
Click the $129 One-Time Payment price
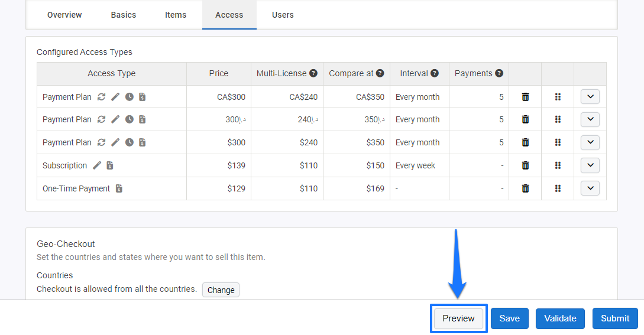point(236,188)
